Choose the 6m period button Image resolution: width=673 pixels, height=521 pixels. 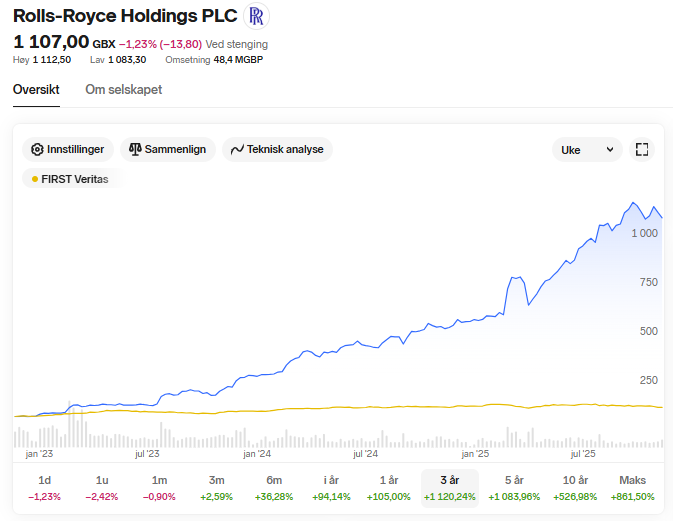274,487
